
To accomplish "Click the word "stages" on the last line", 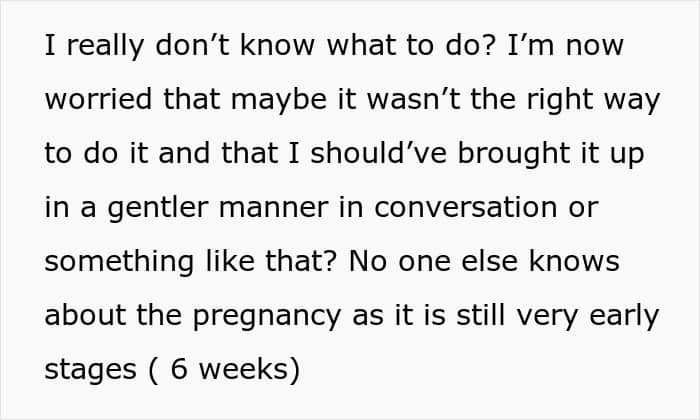I will [91, 369].
